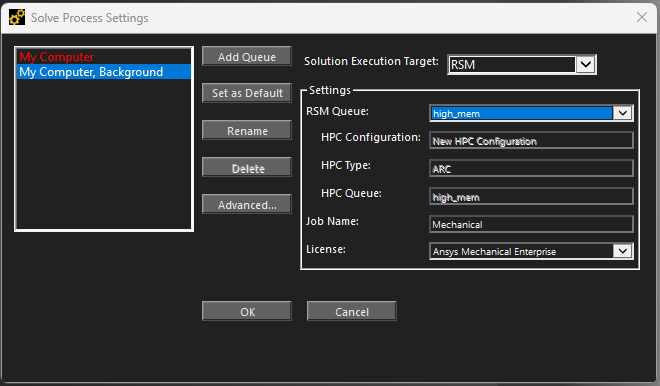Click Set as Default button
660x386 pixels.
pyautogui.click(x=247, y=93)
